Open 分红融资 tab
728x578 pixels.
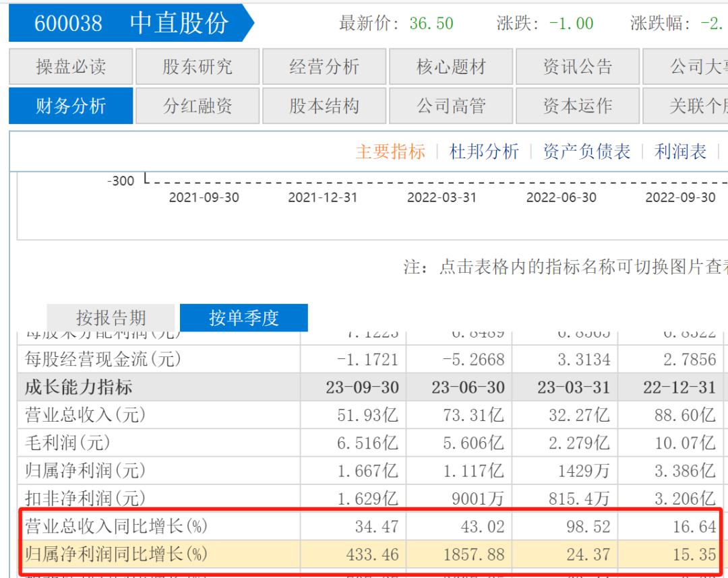198,106
